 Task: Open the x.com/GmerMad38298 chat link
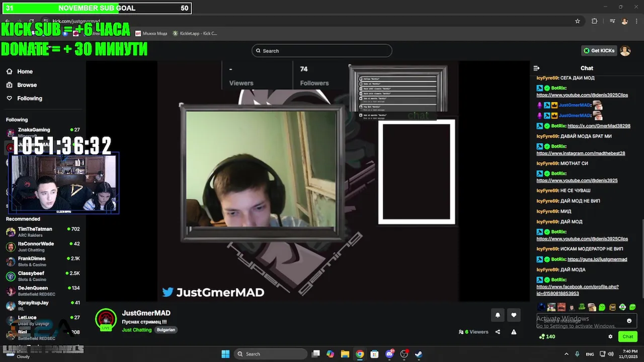(599, 126)
